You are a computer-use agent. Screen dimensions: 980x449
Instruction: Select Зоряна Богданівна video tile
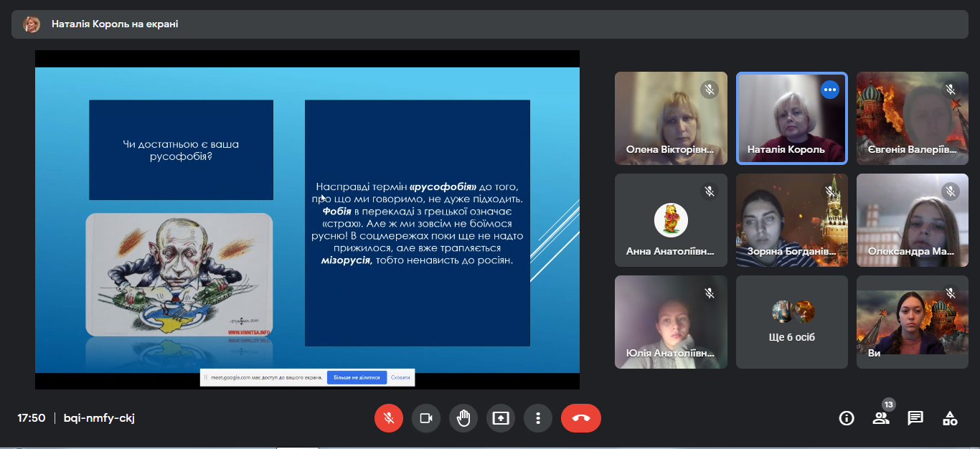click(x=792, y=220)
